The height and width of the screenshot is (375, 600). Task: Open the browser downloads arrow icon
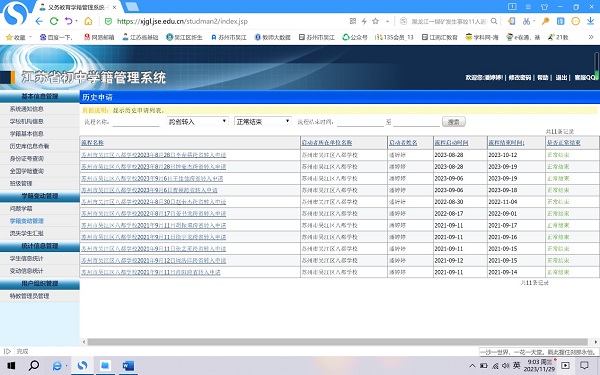(590, 21)
